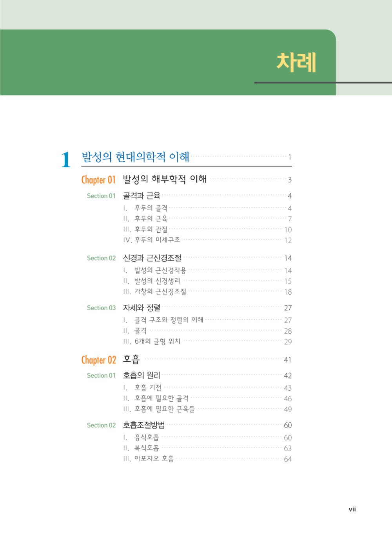
Task: Click entry '호흡에 필요한 골격'
Action: [x=162, y=398]
